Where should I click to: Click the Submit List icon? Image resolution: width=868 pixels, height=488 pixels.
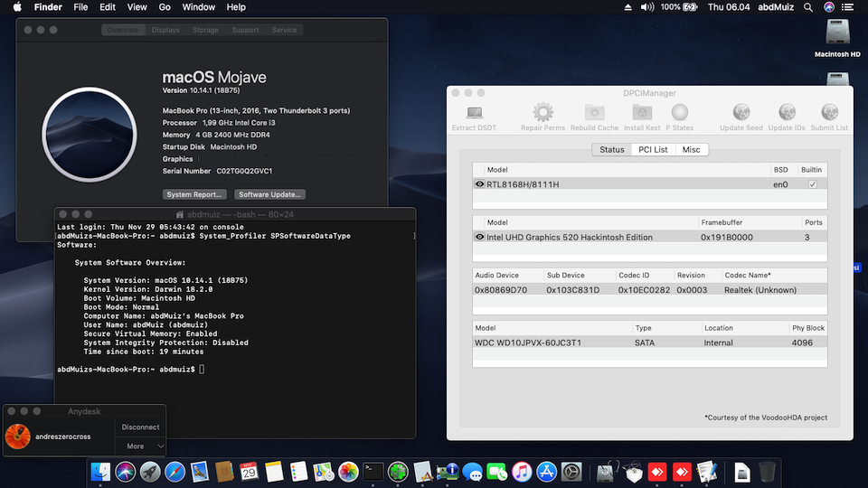[829, 114]
